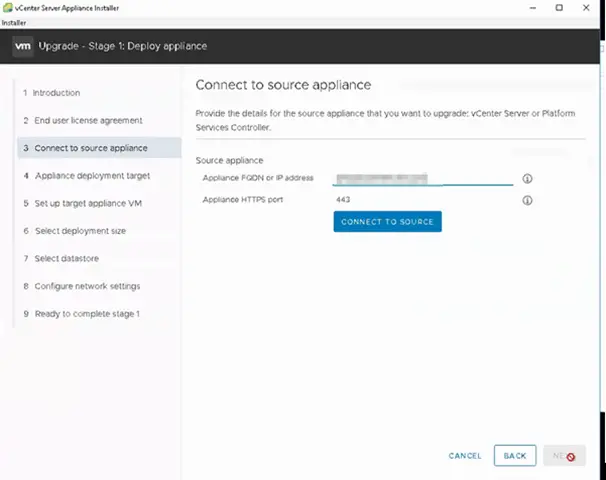
Task: Maximize the installer window
Action: [559, 8]
